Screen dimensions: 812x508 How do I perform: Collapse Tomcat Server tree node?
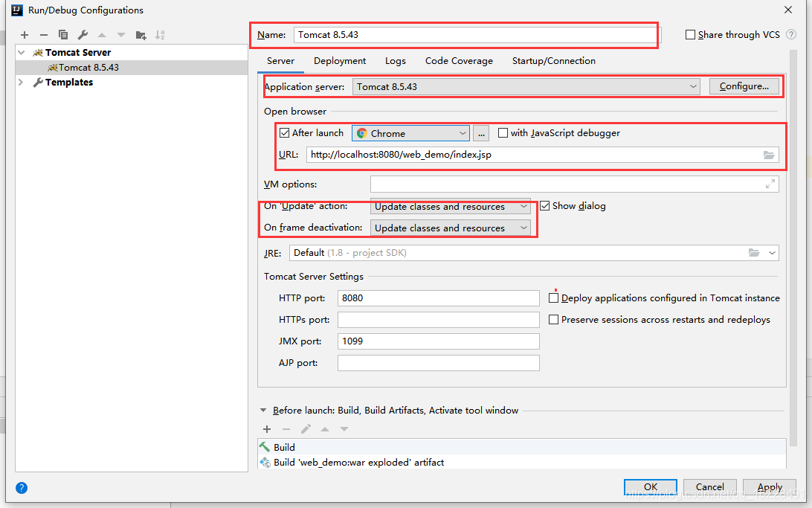pyautogui.click(x=22, y=52)
